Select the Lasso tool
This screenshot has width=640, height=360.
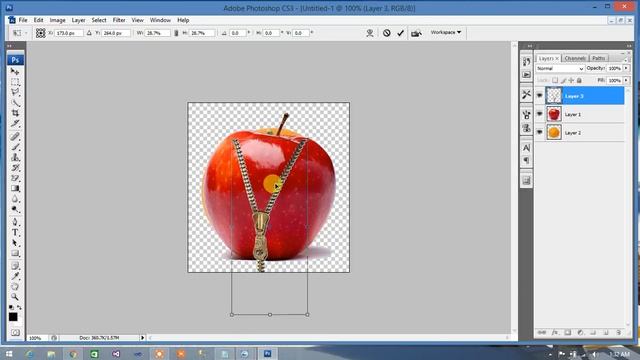15,92
